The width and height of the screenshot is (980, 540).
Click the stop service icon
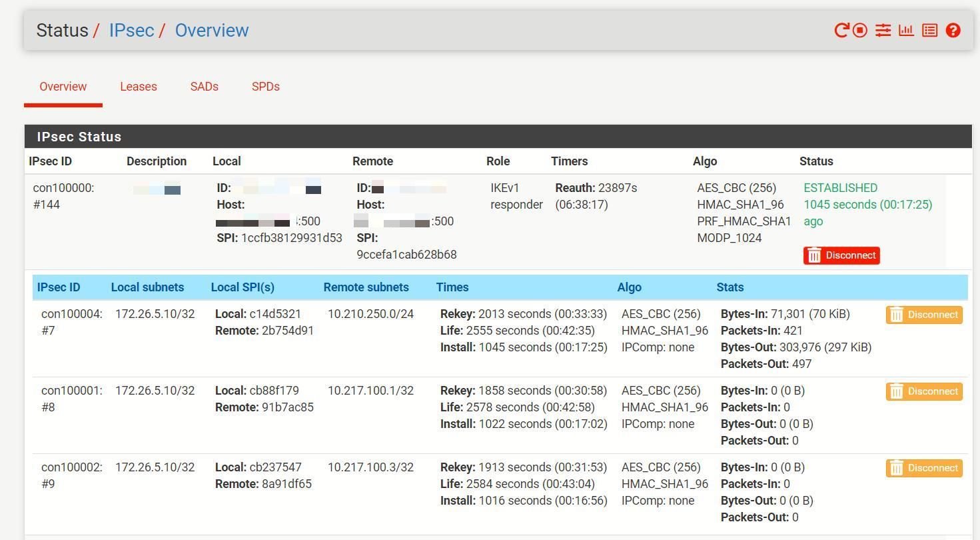(860, 31)
